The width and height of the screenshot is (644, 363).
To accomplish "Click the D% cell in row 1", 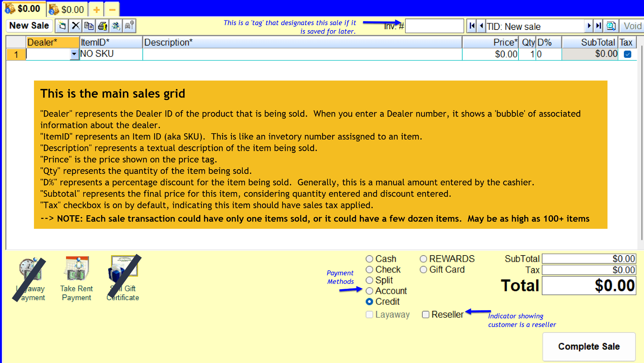I will coord(549,54).
